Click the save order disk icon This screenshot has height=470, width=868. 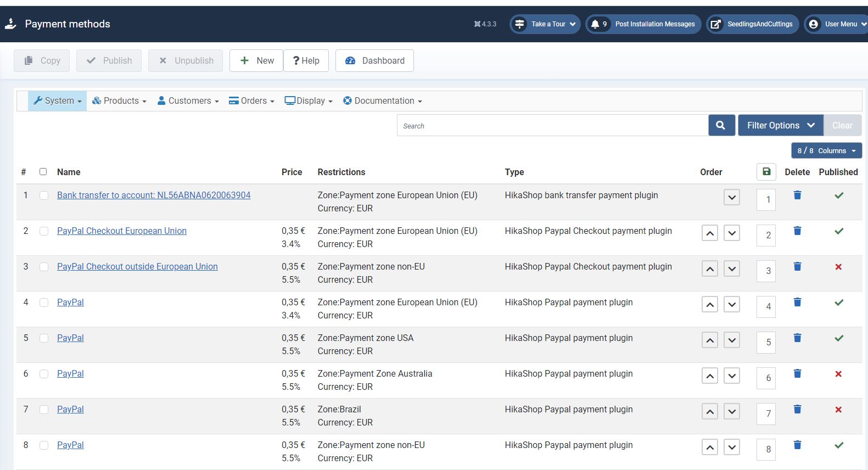tap(766, 172)
